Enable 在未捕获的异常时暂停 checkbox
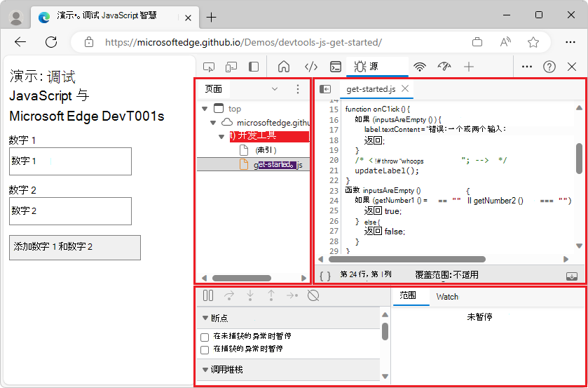Screen dimensions: 588x388 pos(205,337)
